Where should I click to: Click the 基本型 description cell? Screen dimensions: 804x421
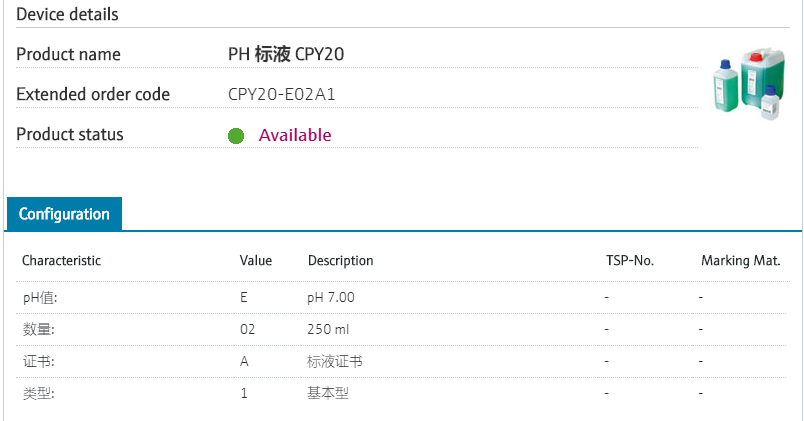tap(328, 393)
